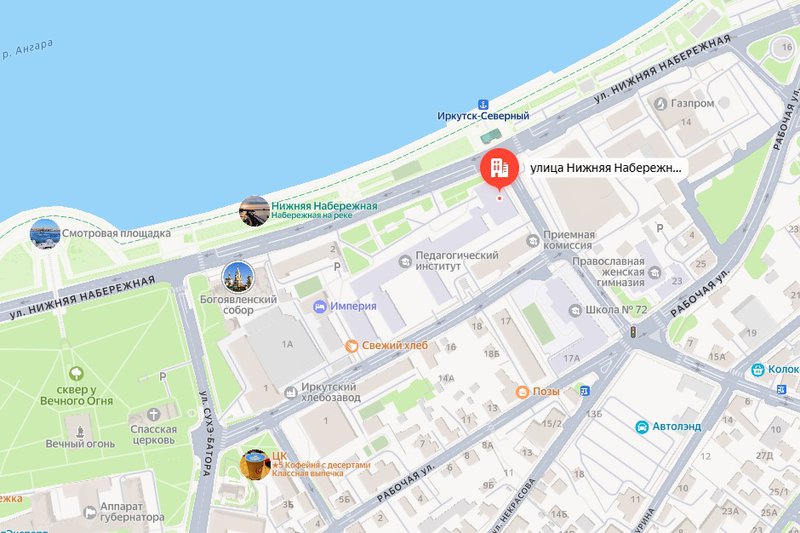The height and width of the screenshot is (533, 800).
Task: Select the Позы restaurant icon
Action: coord(522,392)
